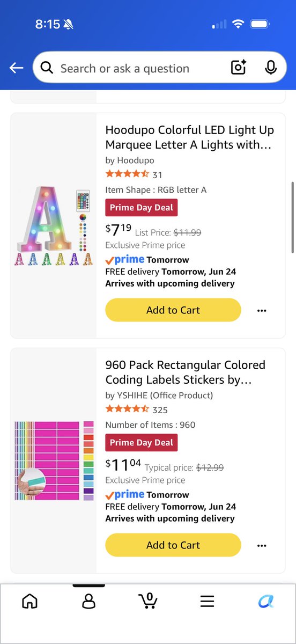
Task: Open more options for Hoodupo LED letter
Action: 262,310
